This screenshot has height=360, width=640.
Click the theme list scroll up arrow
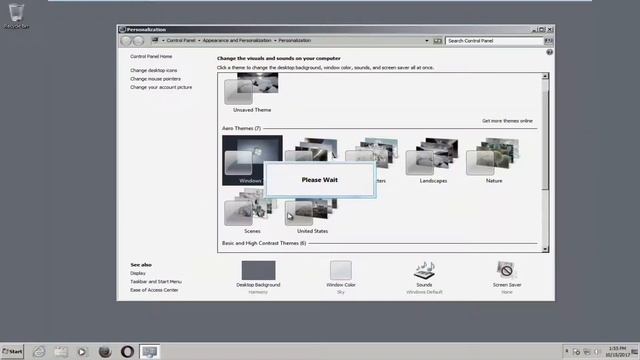tap(545, 76)
